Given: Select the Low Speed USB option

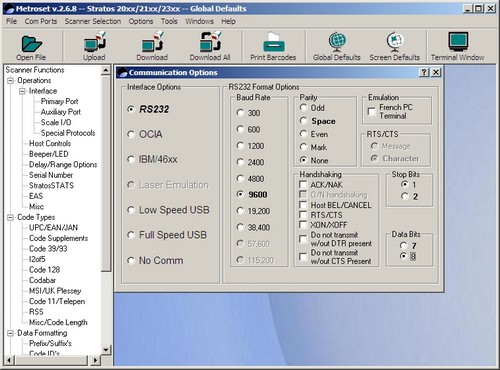Looking at the screenshot, I should (131, 210).
